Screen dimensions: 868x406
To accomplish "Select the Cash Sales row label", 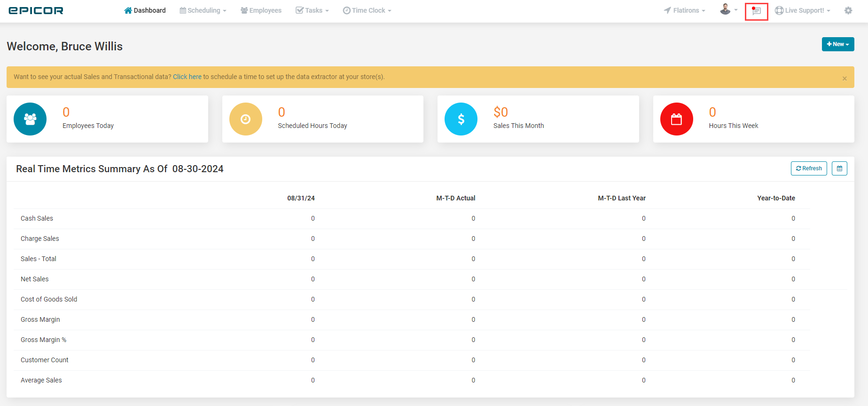I will pyautogui.click(x=37, y=218).
